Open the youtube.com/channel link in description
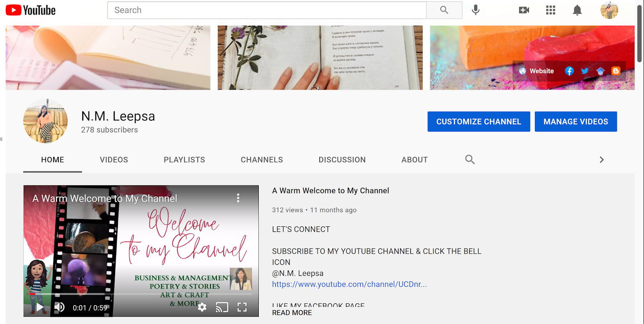This screenshot has height=324, width=644. click(x=349, y=284)
